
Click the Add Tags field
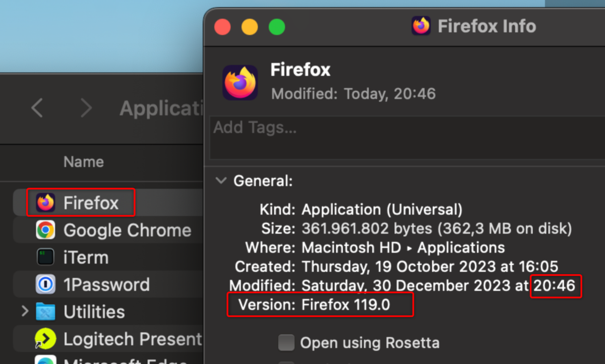coord(255,128)
